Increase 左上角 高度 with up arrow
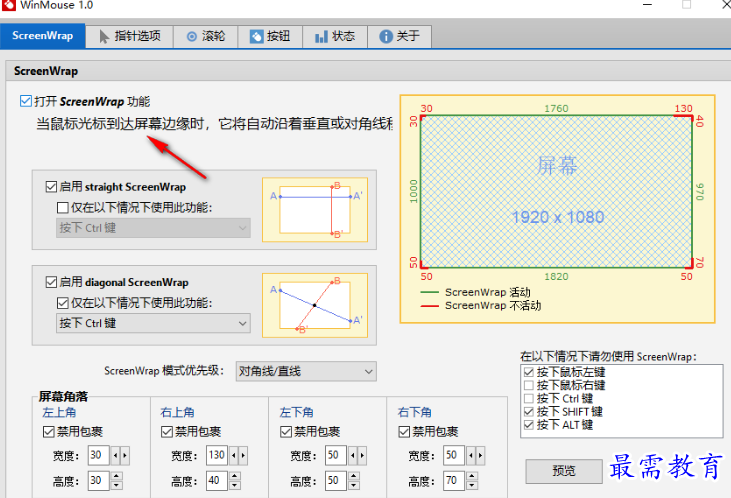 (x=117, y=476)
